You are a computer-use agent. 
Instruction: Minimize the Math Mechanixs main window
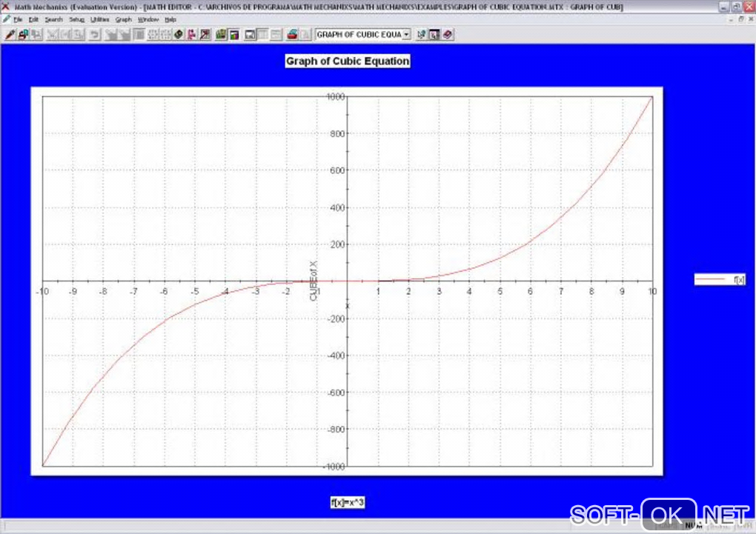point(723,7)
